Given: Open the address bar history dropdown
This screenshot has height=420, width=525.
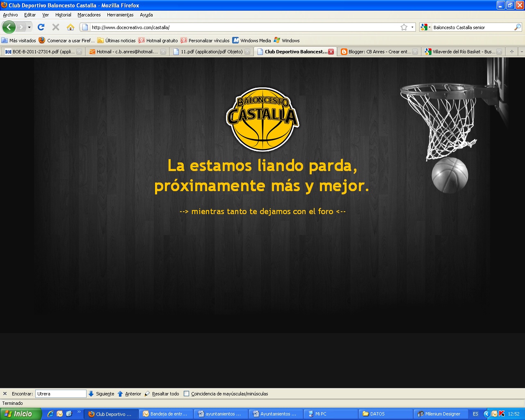Looking at the screenshot, I should click(412, 27).
